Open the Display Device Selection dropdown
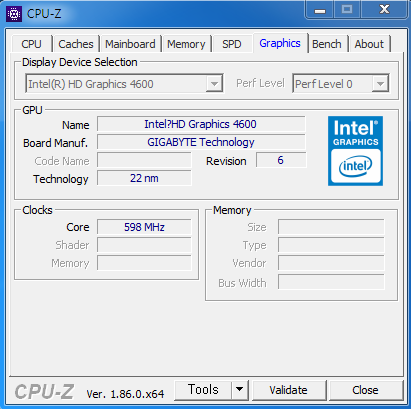The height and width of the screenshot is (409, 411). pos(124,84)
